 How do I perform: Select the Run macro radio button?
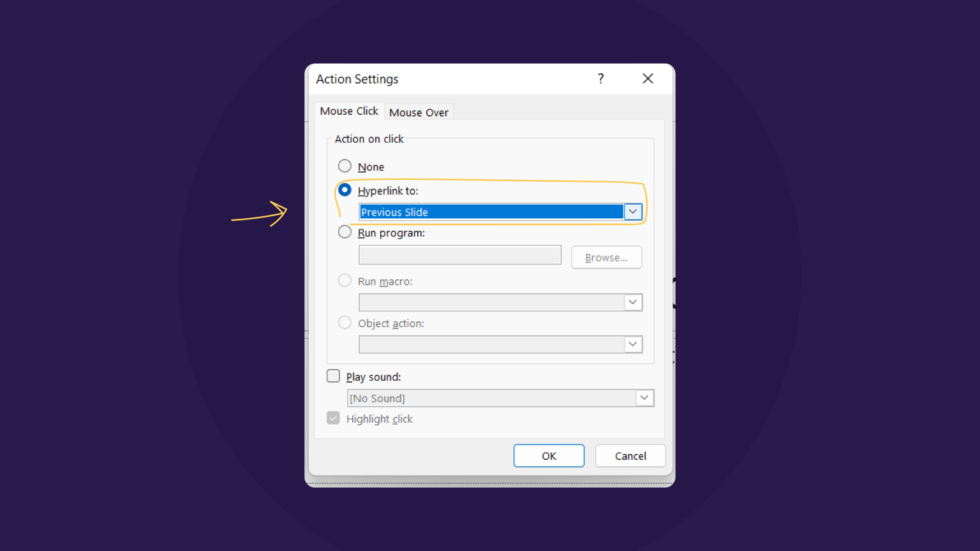[345, 280]
